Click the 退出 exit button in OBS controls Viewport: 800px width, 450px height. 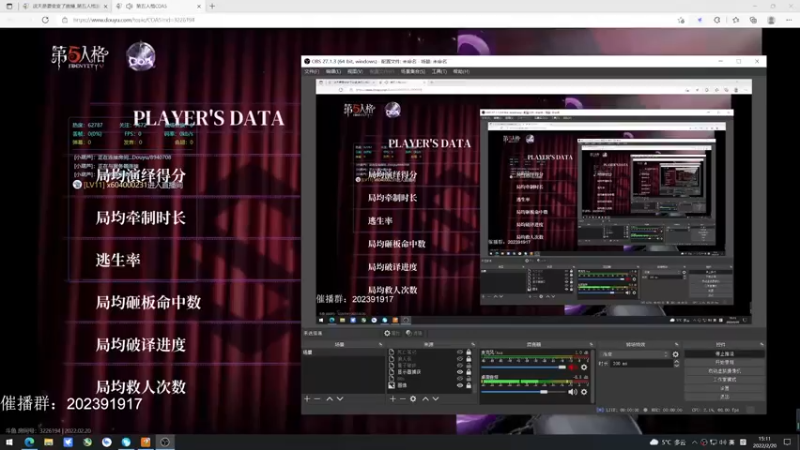click(724, 396)
